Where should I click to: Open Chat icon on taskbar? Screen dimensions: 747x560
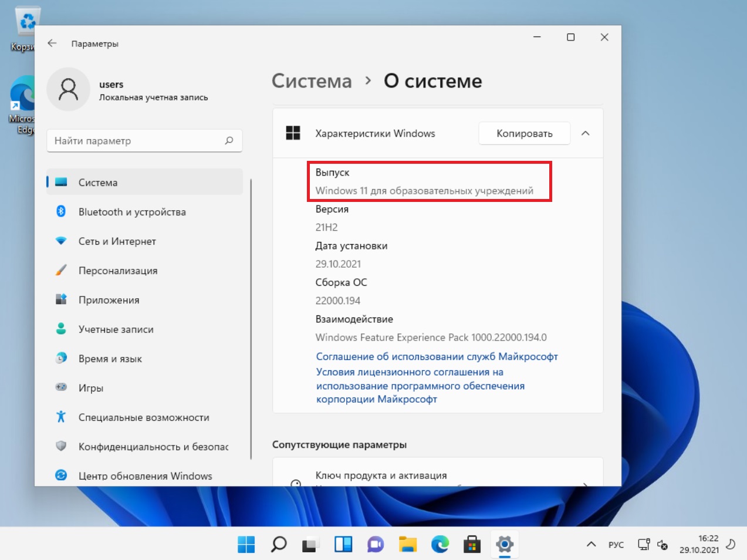(376, 544)
